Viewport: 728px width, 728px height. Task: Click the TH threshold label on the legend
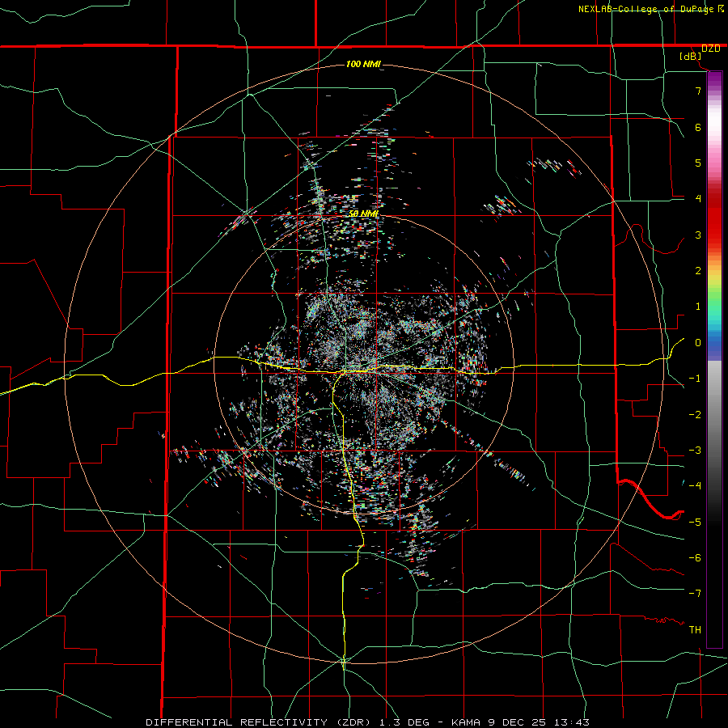click(x=695, y=630)
